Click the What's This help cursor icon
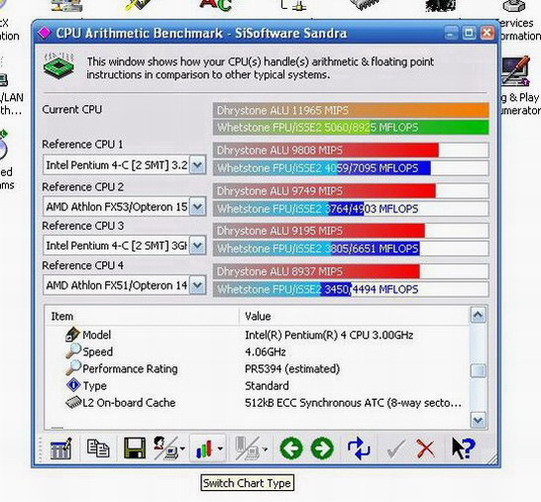541x502 pixels. [463, 449]
